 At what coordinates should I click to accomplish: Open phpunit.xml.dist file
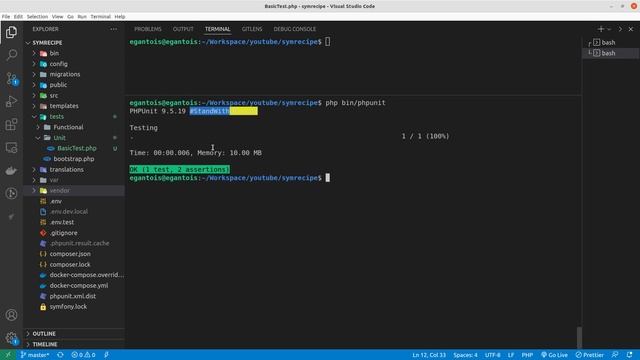click(x=73, y=296)
